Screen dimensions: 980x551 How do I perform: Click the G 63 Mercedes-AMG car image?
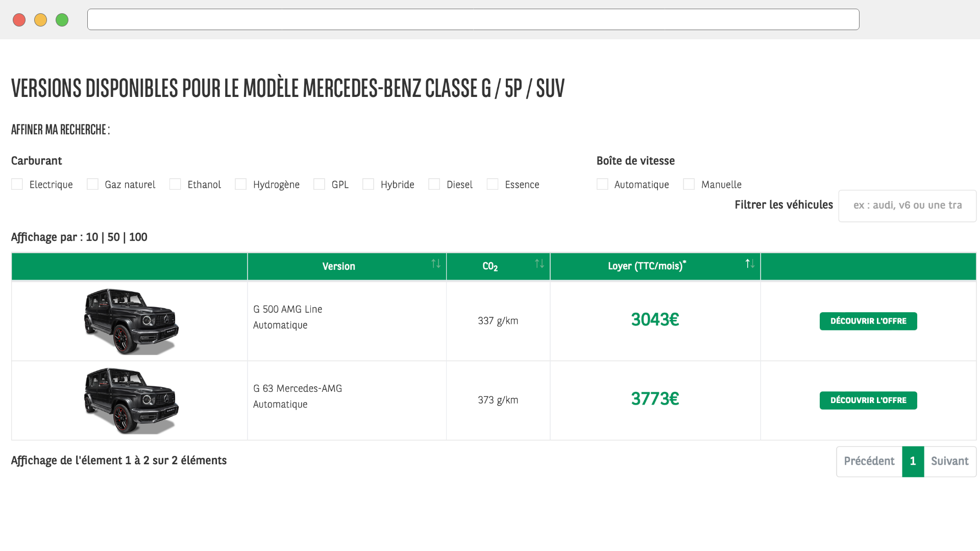[131, 400]
